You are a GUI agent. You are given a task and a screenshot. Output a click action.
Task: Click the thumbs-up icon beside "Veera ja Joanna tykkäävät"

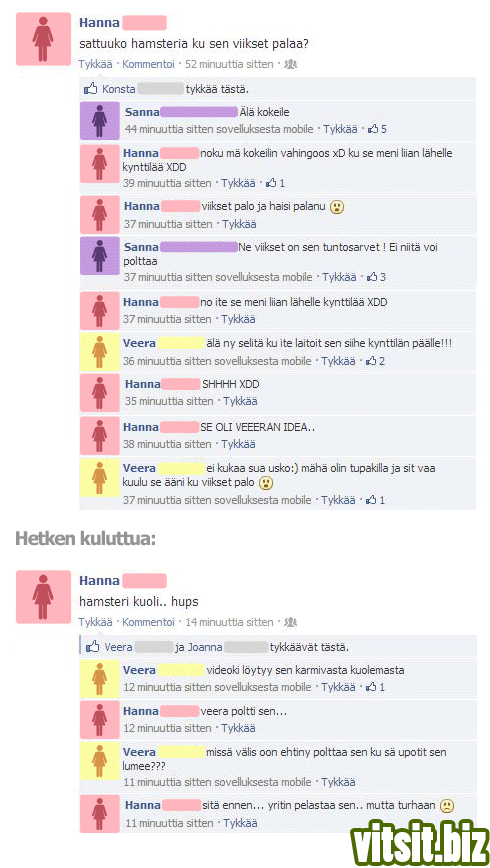(94, 646)
